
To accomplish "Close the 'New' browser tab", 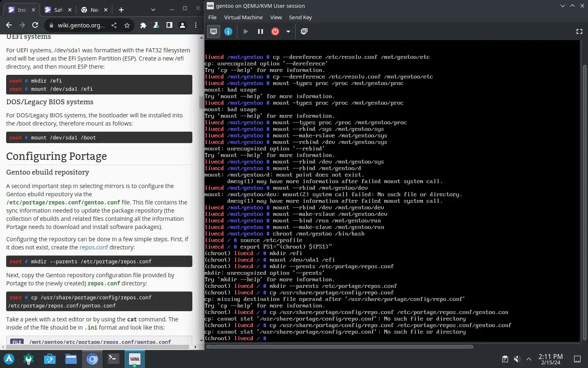I will 106,10.
